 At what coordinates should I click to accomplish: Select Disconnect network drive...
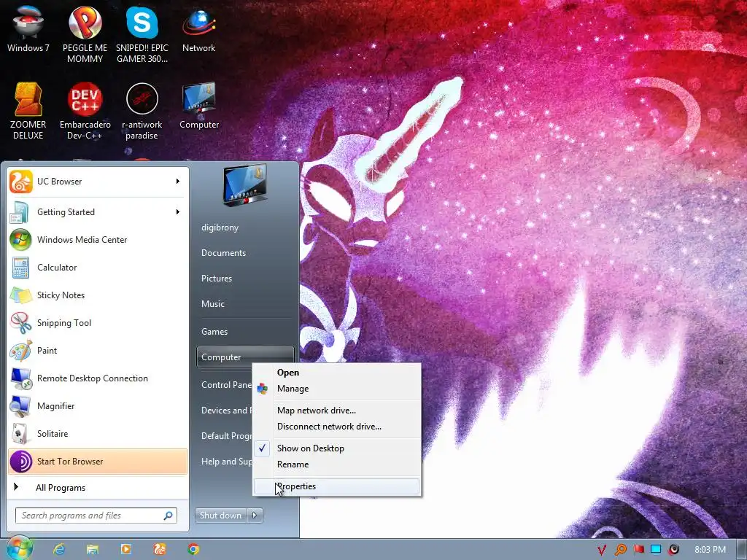coord(336,427)
